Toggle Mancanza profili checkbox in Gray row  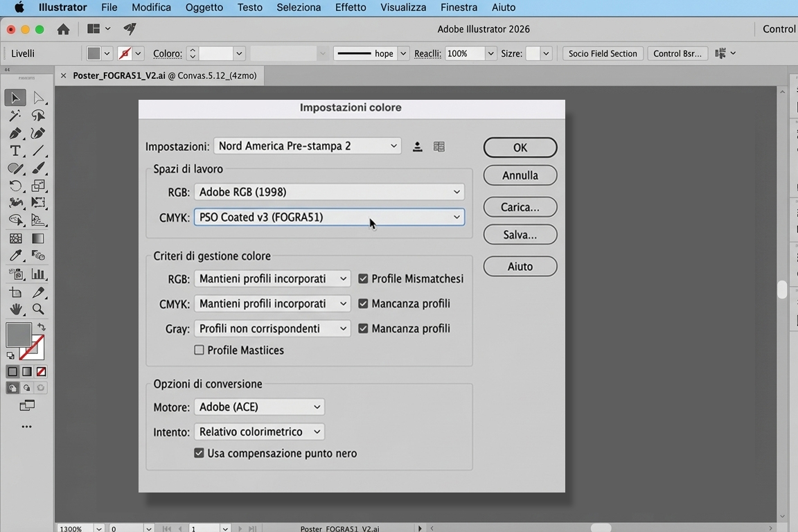click(363, 328)
